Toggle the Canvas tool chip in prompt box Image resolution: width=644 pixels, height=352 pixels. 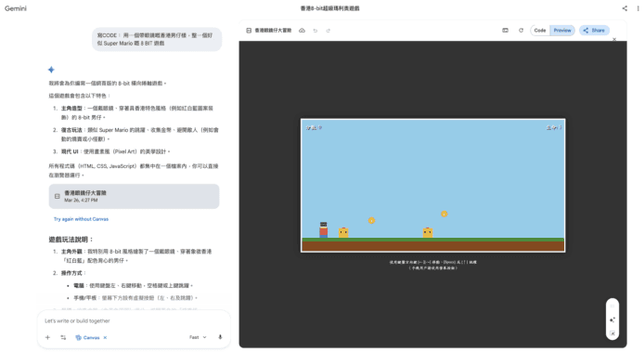87,338
